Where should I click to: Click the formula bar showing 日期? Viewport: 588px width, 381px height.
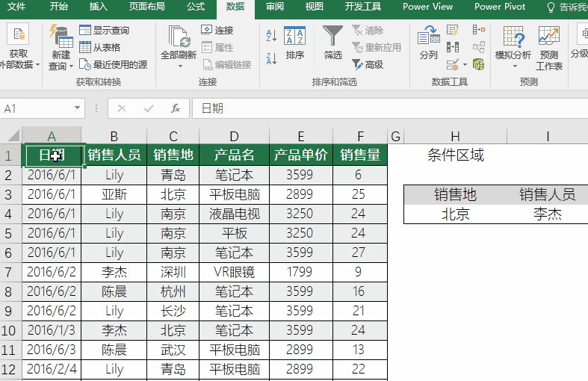(390, 108)
